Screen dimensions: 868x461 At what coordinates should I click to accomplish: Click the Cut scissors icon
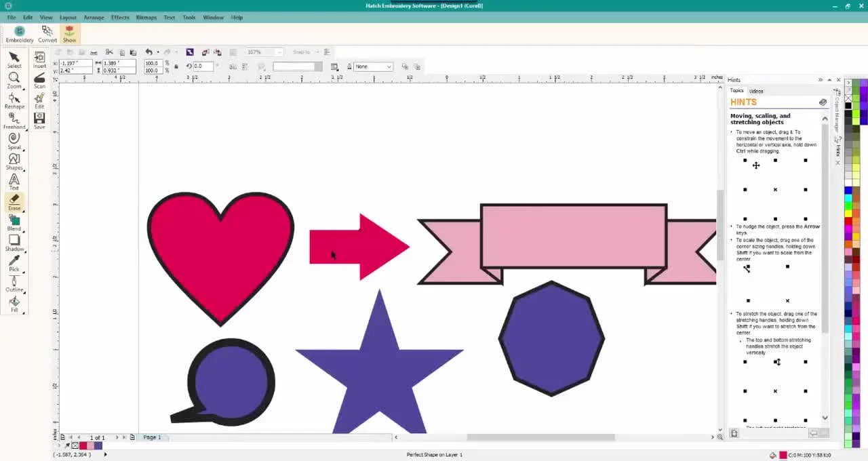pos(109,52)
